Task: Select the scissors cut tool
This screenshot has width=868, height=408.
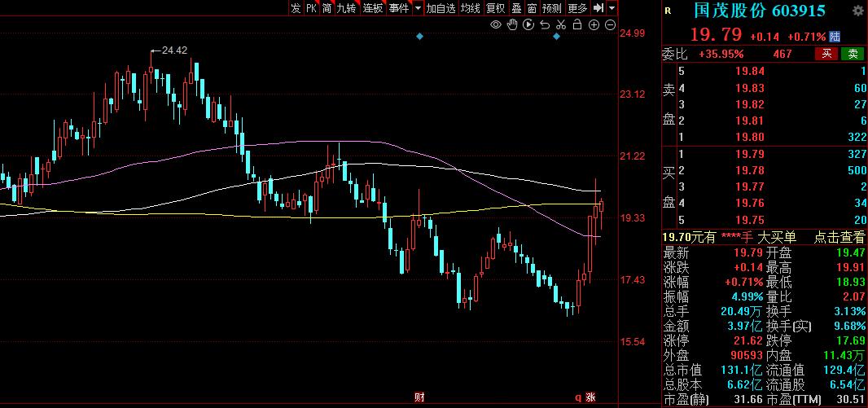Action: coord(560,25)
